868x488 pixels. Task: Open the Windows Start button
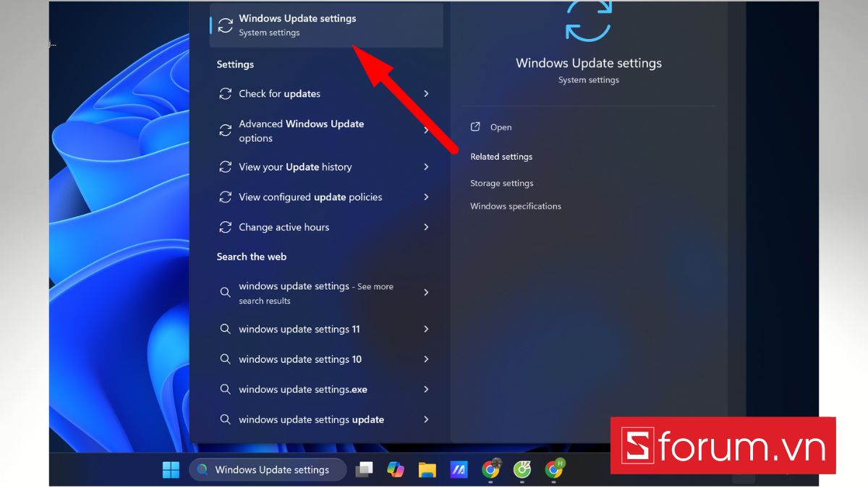[171, 470]
